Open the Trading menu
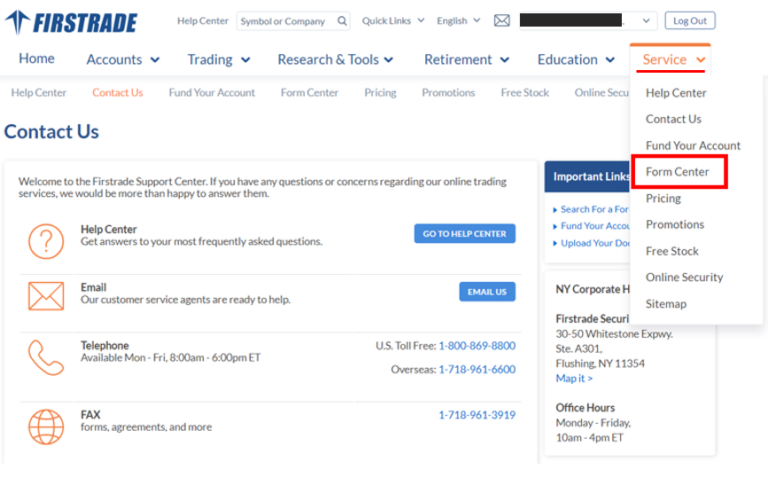The image size is (768, 477). [x=218, y=60]
